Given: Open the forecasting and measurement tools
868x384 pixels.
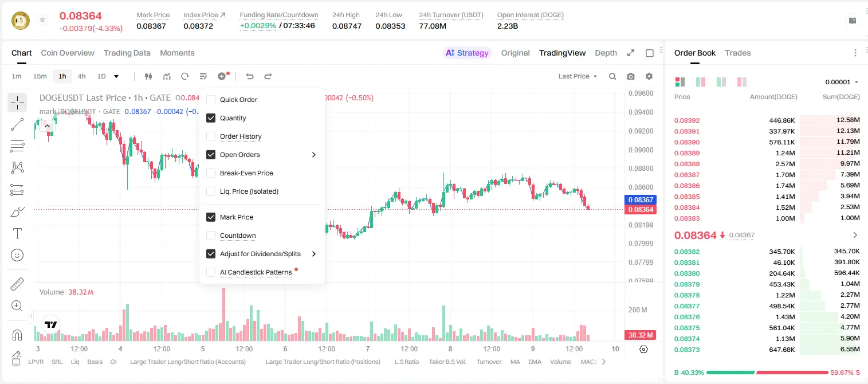Looking at the screenshot, I should click(x=17, y=190).
